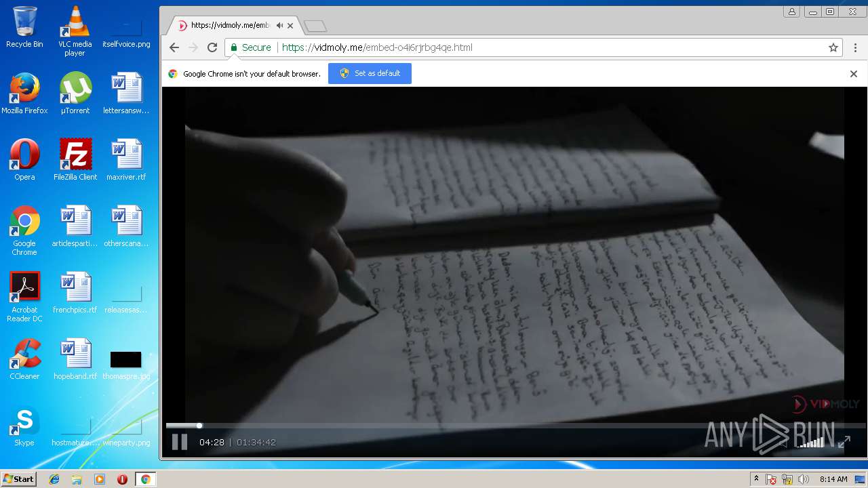Select the µTorrent desktop shortcut
This screenshot has height=488, width=868.
[75, 94]
